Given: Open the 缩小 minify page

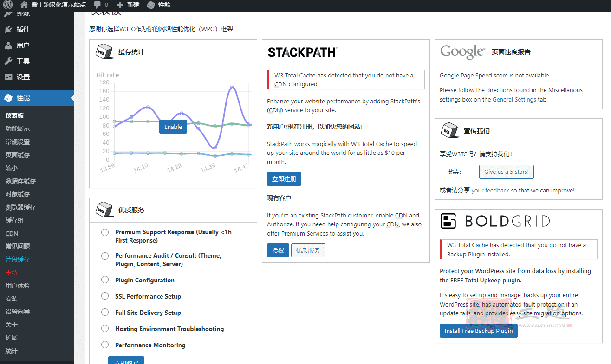Looking at the screenshot, I should coord(12,168).
